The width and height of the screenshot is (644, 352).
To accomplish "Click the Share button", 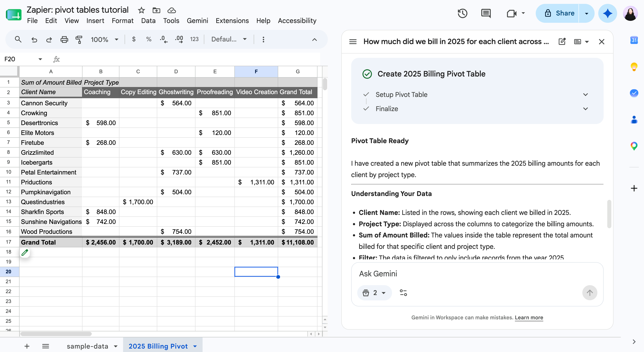I will tap(557, 13).
